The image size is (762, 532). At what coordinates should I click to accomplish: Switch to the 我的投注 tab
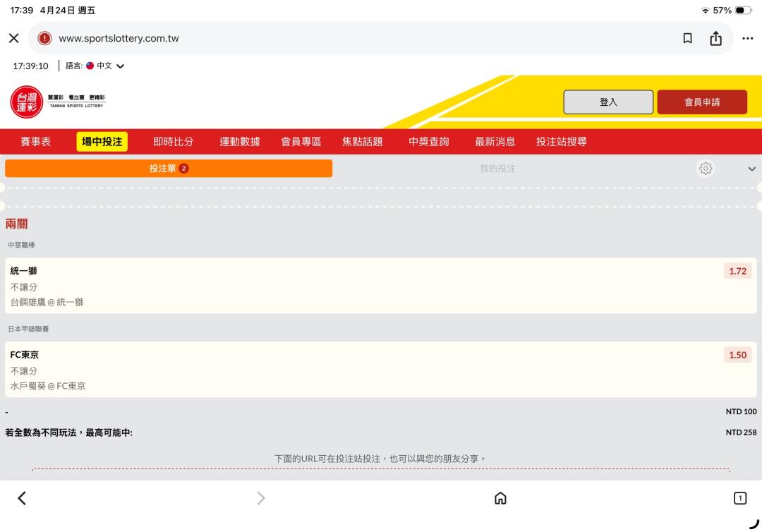tap(497, 168)
